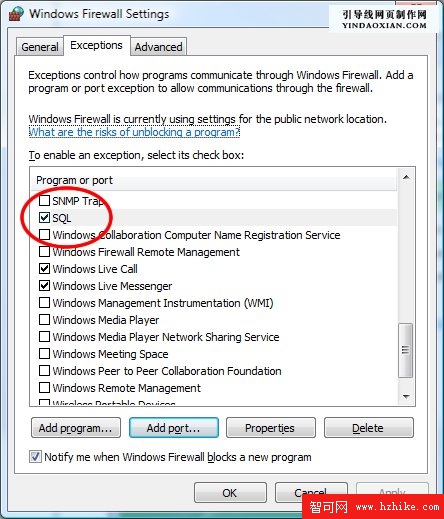Delete the selected exception

pyautogui.click(x=369, y=428)
